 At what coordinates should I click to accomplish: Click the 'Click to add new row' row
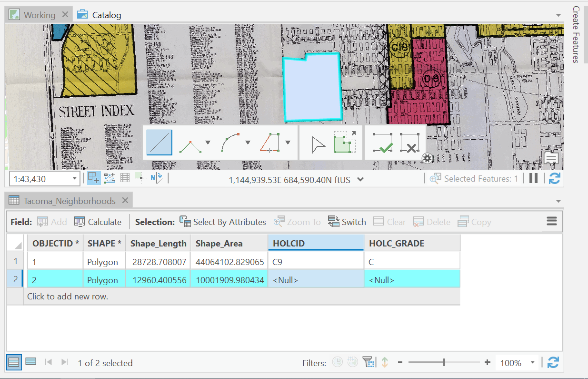[x=242, y=296]
